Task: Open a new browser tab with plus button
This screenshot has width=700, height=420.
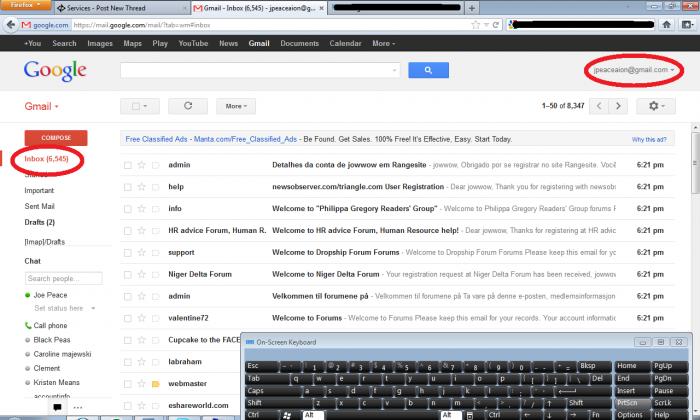Action: [472, 8]
